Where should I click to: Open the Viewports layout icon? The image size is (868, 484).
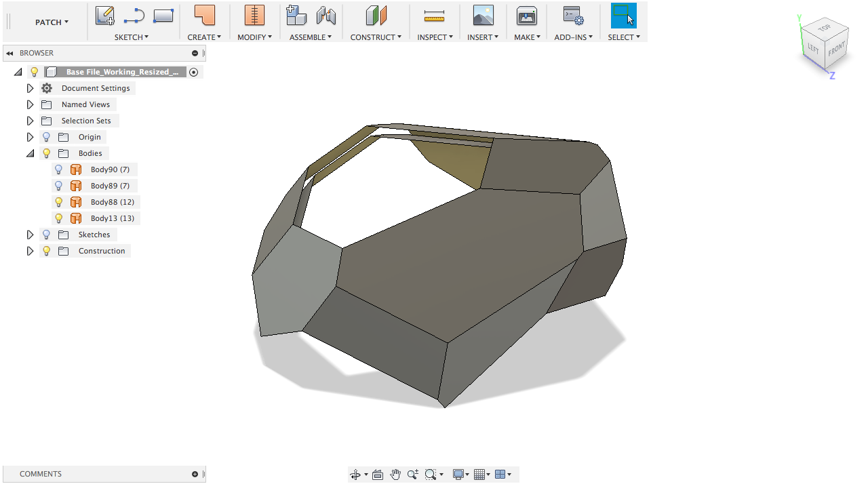pos(500,475)
